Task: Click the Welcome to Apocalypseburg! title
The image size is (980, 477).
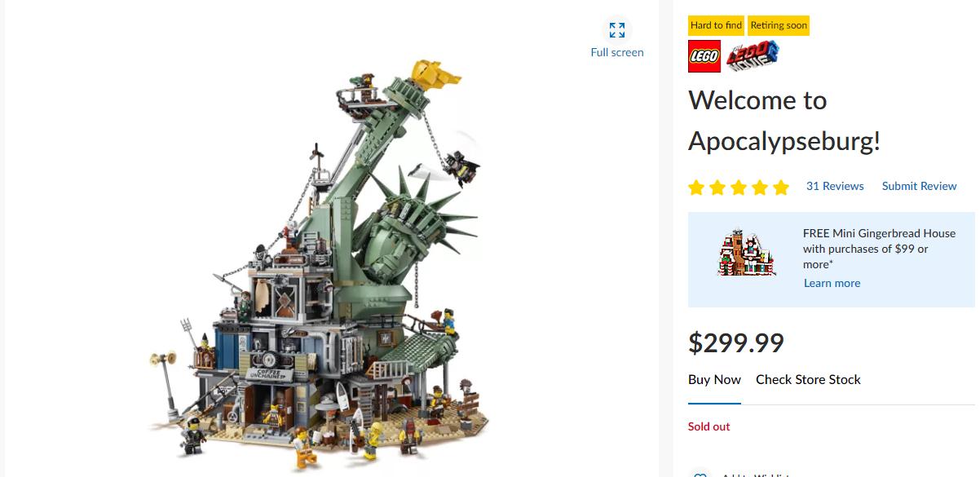Action: [784, 121]
